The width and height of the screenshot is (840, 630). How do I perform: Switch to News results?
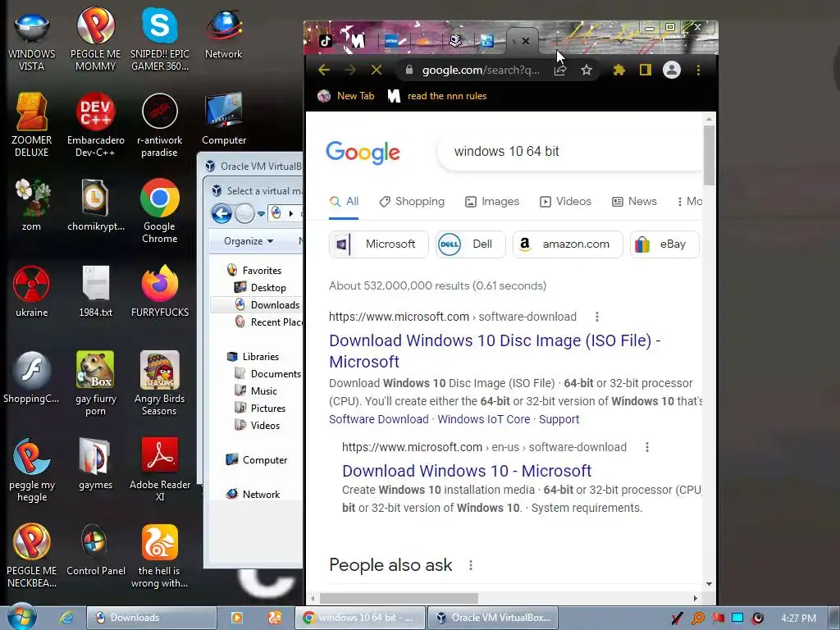pos(634,202)
